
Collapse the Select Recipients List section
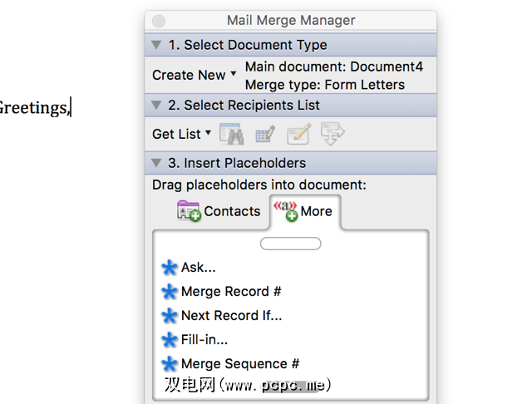point(156,106)
